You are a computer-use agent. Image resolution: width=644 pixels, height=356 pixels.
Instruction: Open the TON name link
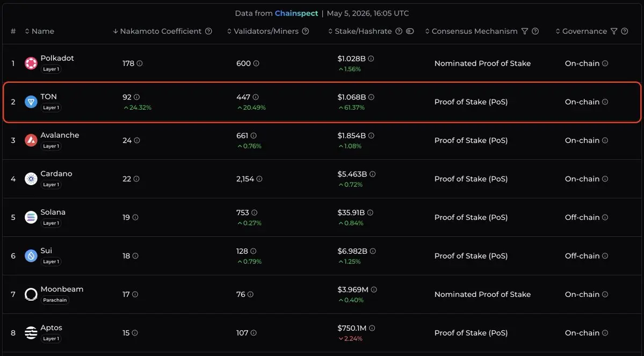click(x=48, y=97)
